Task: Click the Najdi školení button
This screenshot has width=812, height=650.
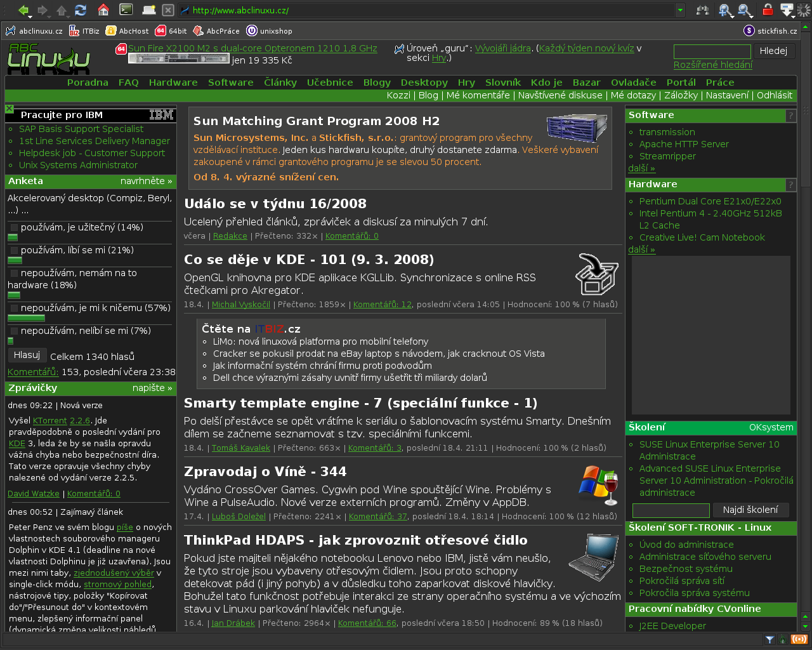Action: tap(750, 510)
